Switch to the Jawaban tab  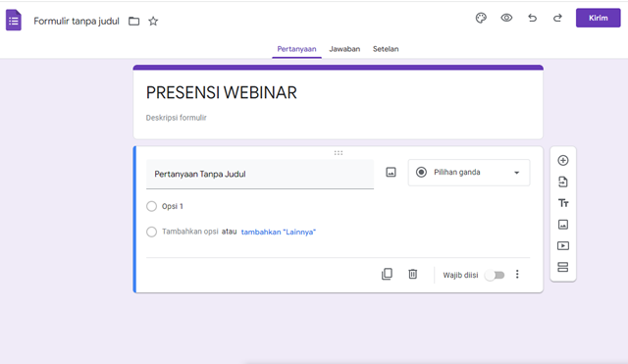[x=344, y=49]
